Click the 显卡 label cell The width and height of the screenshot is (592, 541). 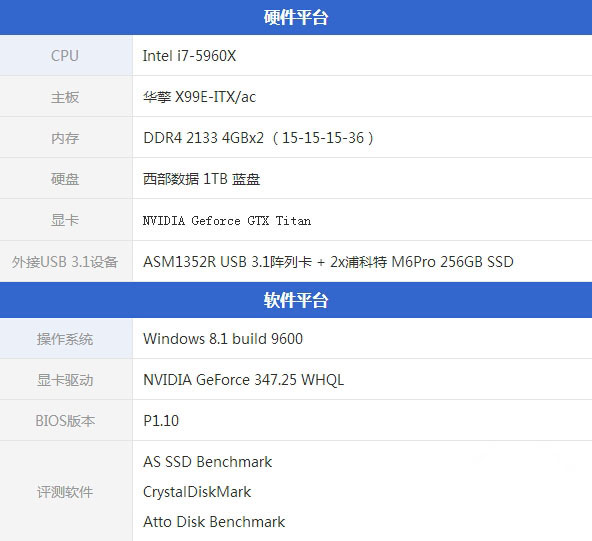66,220
